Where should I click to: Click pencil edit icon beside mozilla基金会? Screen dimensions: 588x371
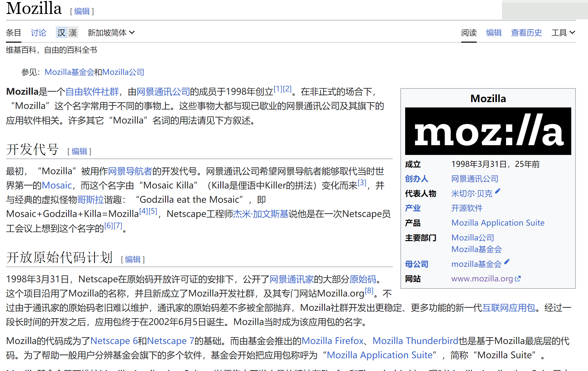(x=507, y=262)
